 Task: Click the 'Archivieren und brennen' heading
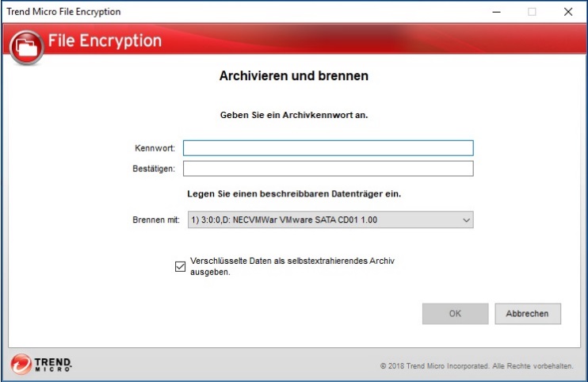pos(293,77)
